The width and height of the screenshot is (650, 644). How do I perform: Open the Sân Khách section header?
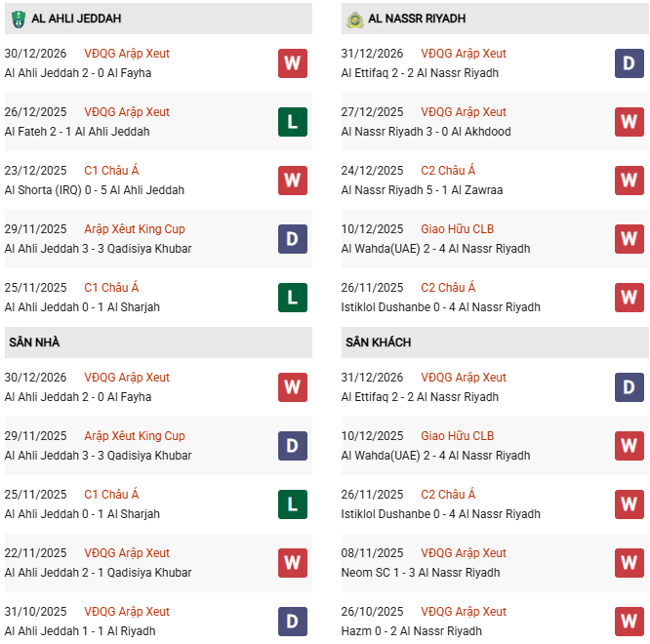click(378, 342)
